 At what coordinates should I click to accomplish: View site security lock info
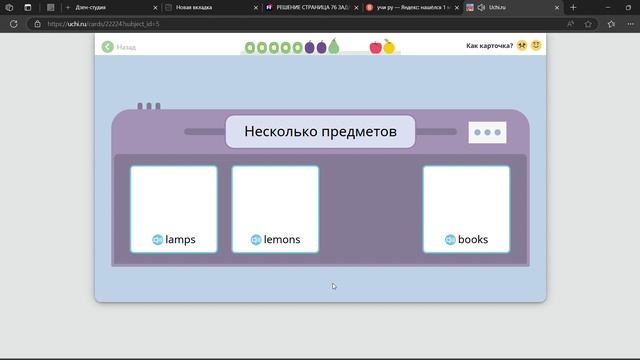[37, 24]
